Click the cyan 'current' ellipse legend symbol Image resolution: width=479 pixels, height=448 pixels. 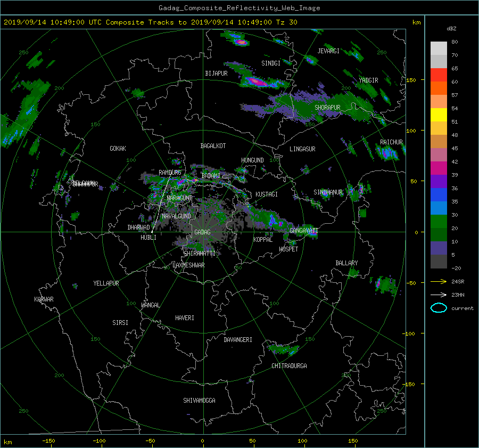(439, 308)
